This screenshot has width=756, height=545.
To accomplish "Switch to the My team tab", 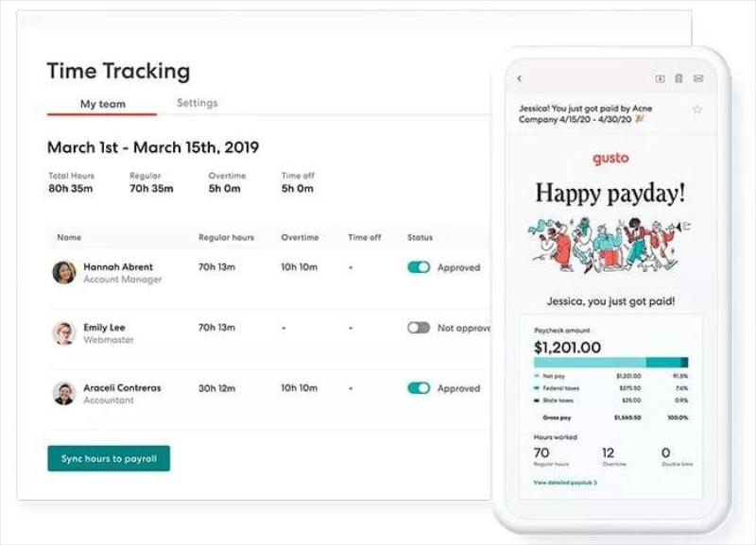I will pos(102,104).
